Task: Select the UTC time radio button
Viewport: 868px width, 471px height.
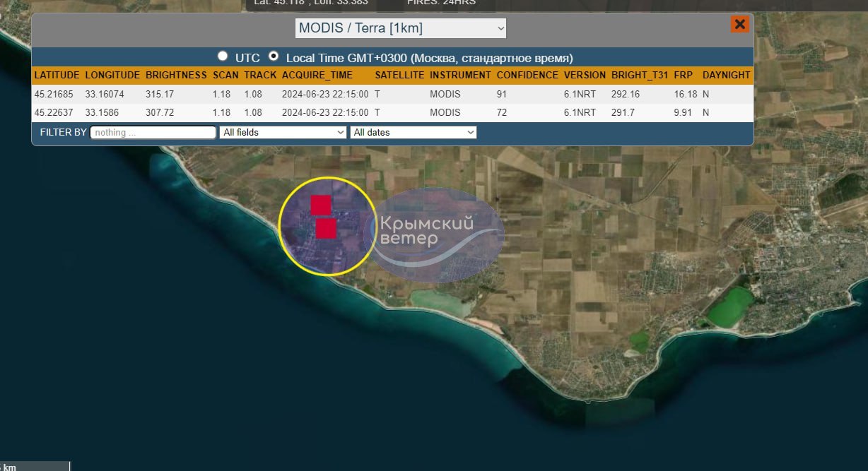Action: coord(223,56)
